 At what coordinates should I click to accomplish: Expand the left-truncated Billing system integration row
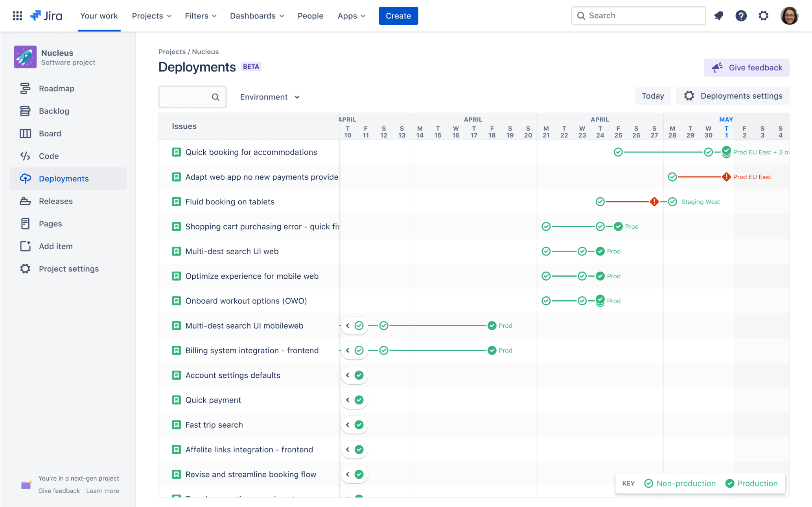tap(348, 351)
